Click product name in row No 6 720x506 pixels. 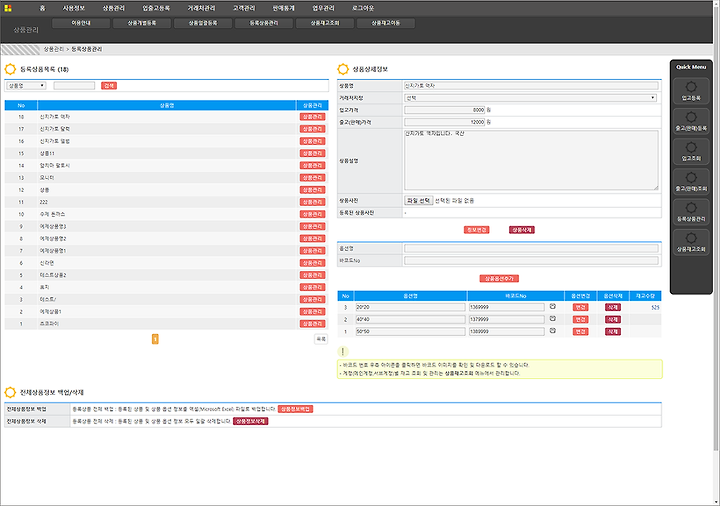pyautogui.click(x=47, y=263)
